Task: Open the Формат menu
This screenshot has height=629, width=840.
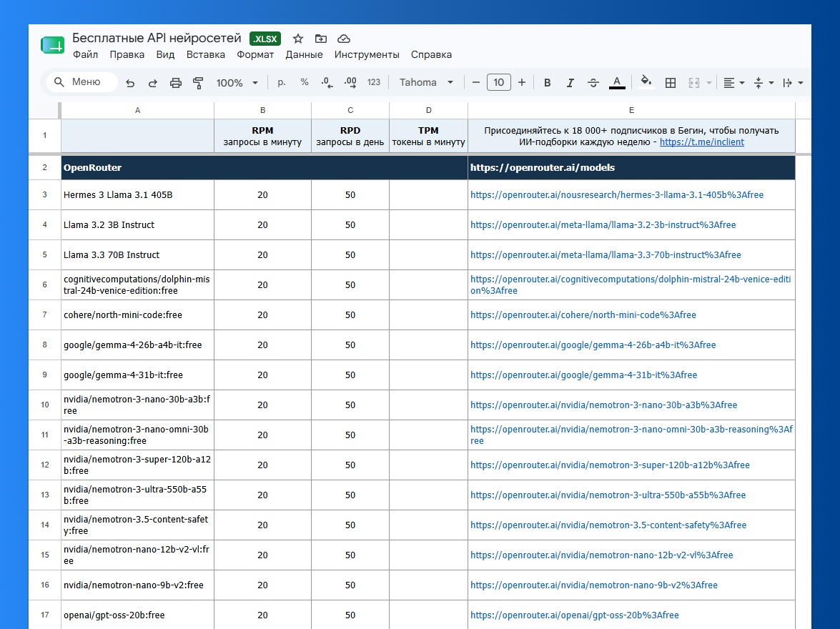Action: (x=255, y=54)
